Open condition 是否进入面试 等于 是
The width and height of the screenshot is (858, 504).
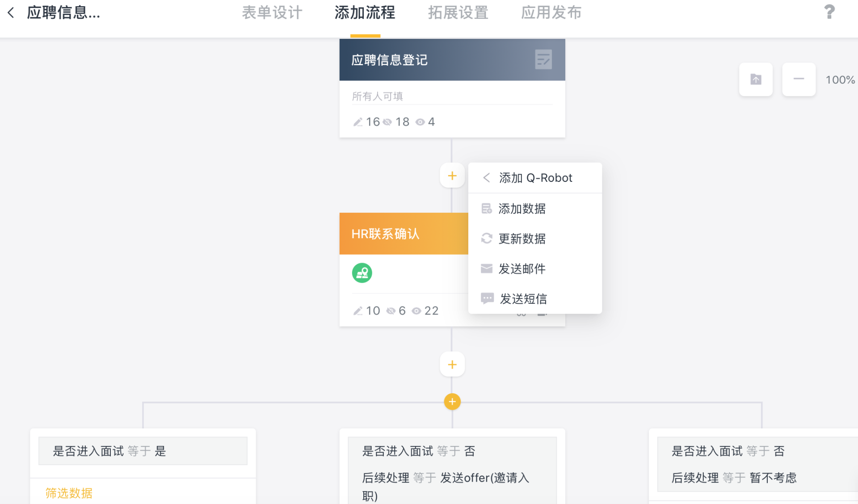pos(143,451)
